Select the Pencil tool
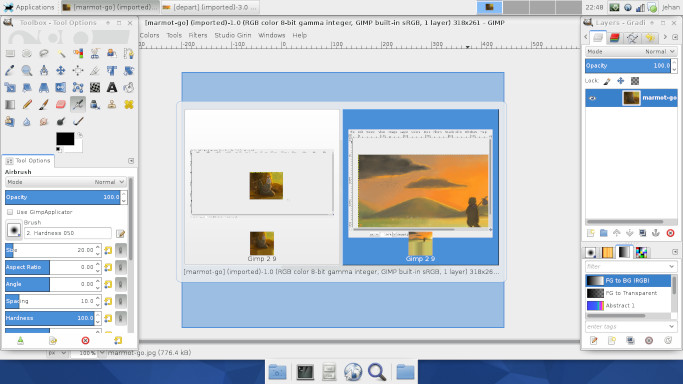The image size is (683, 384). pos(27,104)
